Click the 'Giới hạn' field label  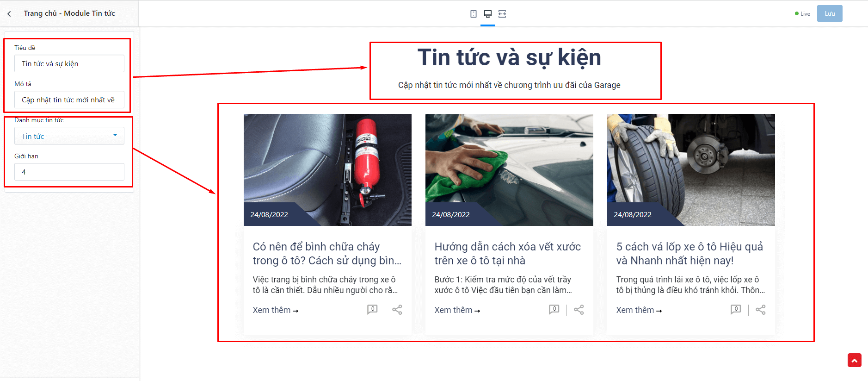tap(26, 156)
